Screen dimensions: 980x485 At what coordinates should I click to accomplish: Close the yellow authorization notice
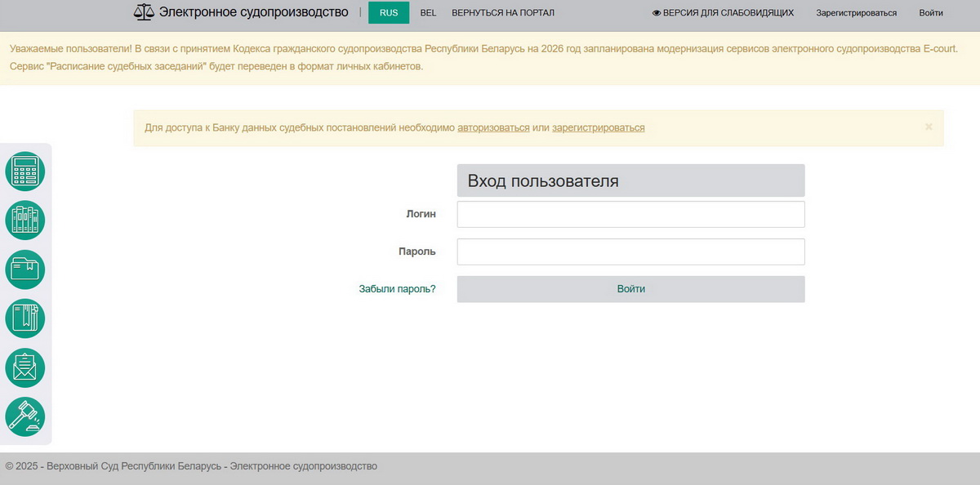point(929,127)
